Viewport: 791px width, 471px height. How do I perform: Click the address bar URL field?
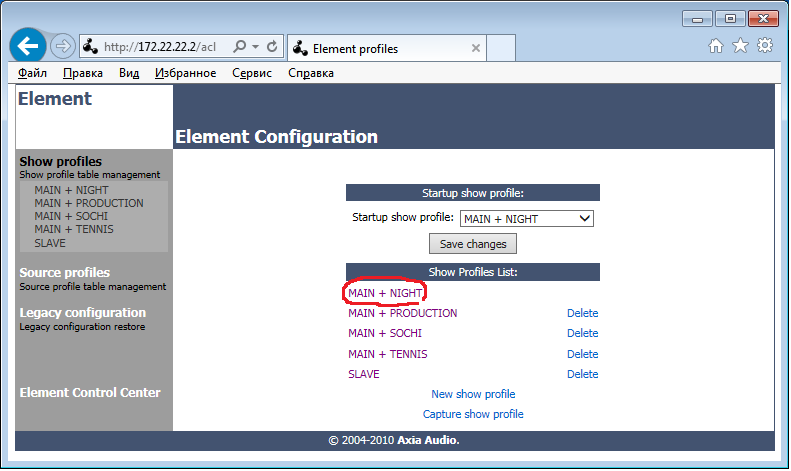pyautogui.click(x=160, y=47)
